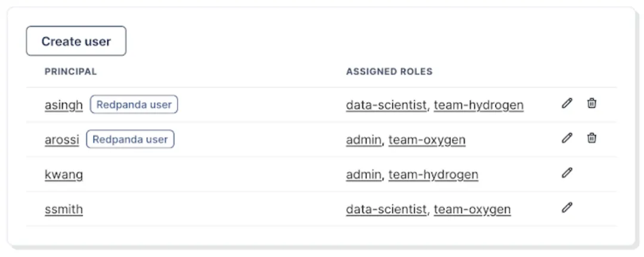The image size is (644, 257).
Task: Click the Redpanda user badge beside asingh
Action: click(x=134, y=105)
